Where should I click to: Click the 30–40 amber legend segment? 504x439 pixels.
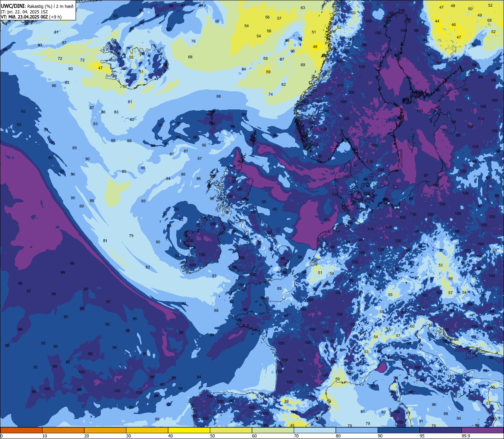[147, 430]
